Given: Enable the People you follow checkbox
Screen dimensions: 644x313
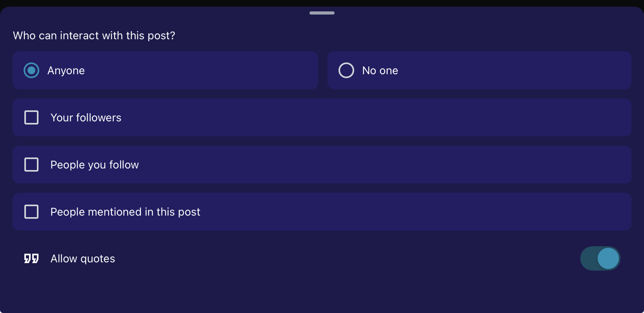Looking at the screenshot, I should [31, 165].
